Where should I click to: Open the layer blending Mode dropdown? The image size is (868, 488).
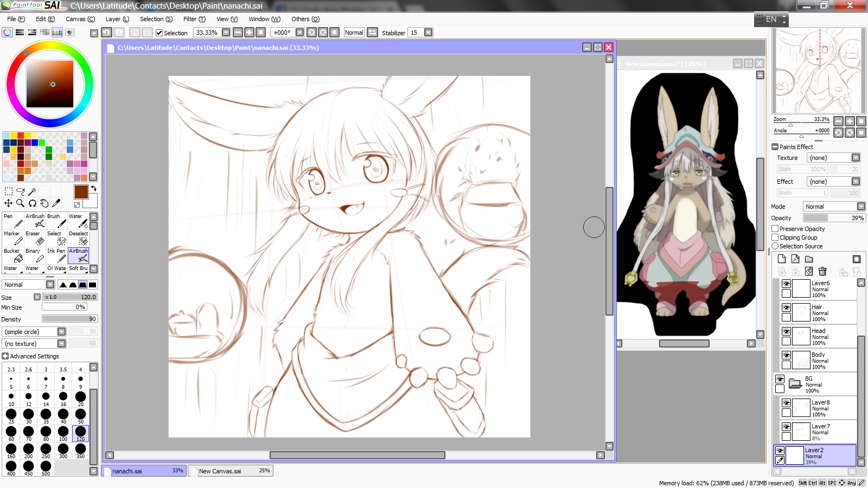(861, 207)
